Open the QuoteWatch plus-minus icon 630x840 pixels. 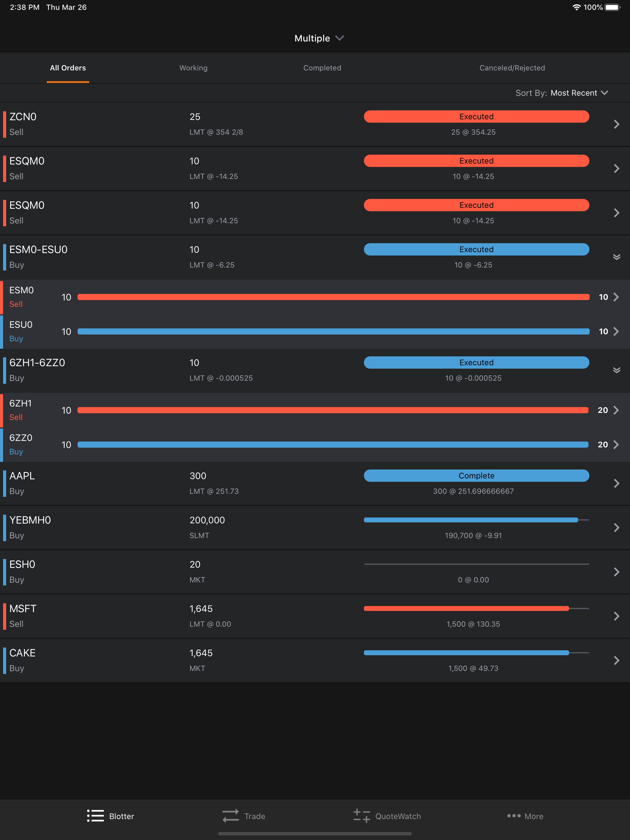tap(361, 816)
